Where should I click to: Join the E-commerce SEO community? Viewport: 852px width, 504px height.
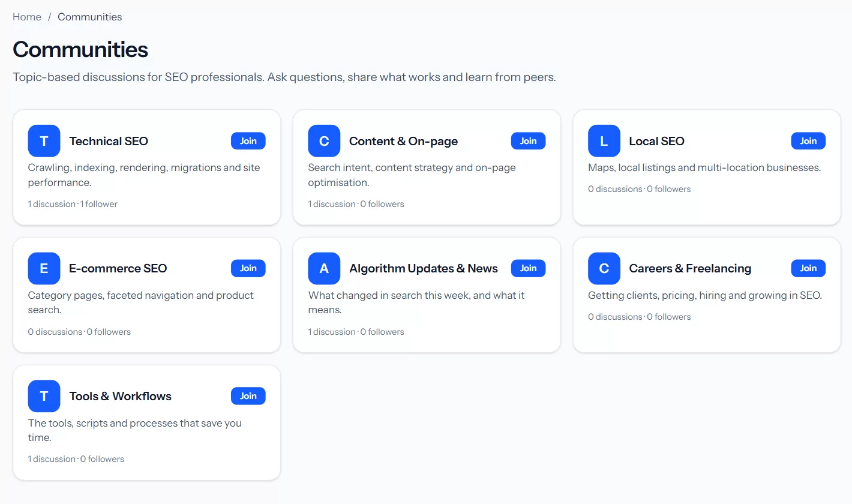pyautogui.click(x=248, y=268)
